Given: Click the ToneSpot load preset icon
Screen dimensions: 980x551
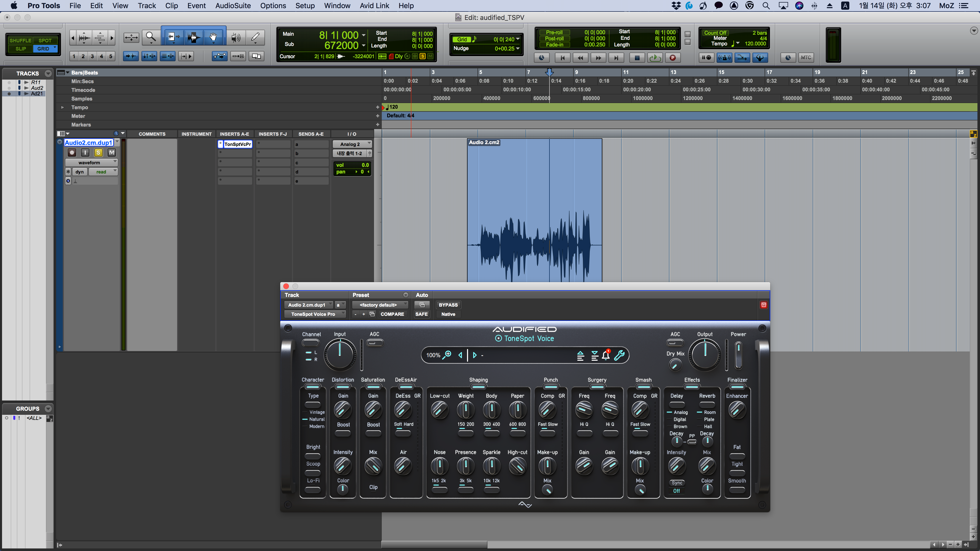Looking at the screenshot, I should click(580, 356).
